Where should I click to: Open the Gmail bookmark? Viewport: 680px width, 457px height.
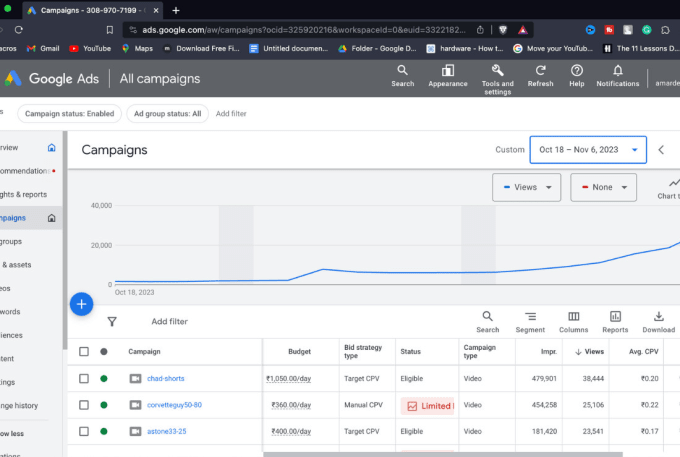pos(43,49)
